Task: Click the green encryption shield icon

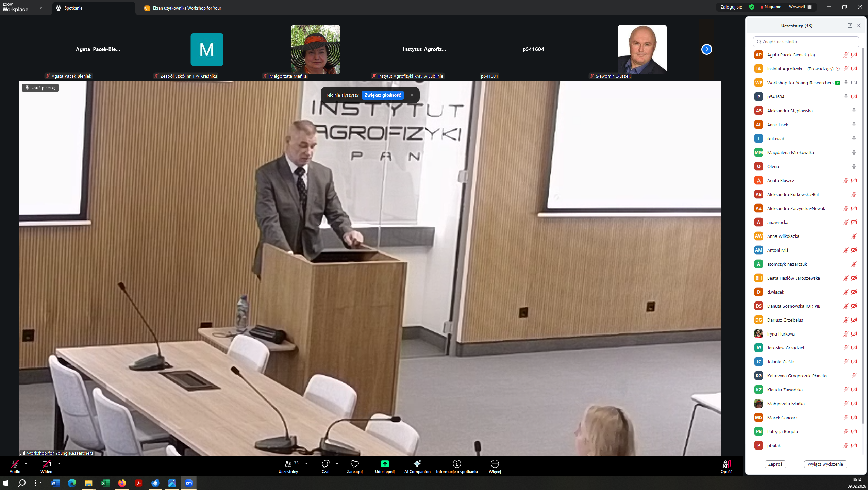Action: pos(752,7)
